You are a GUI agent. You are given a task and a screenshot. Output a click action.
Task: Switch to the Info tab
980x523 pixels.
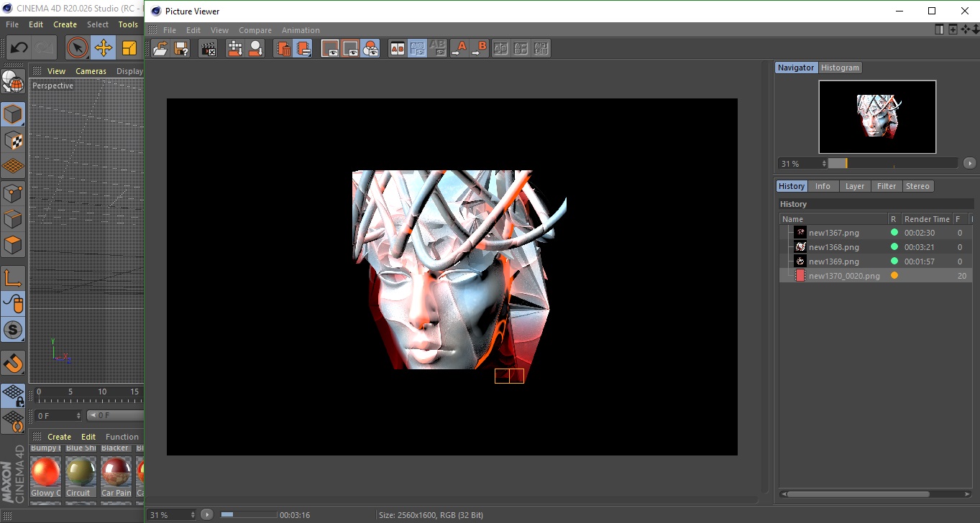[823, 186]
